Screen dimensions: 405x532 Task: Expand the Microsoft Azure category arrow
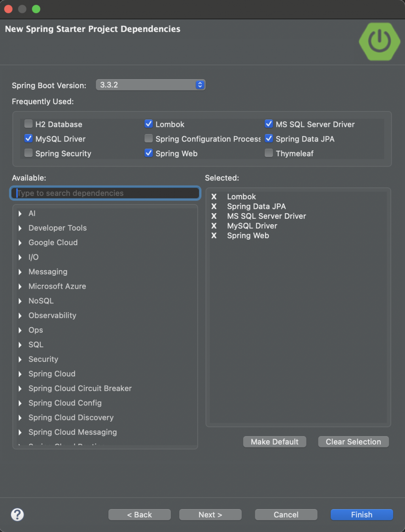pyautogui.click(x=20, y=286)
